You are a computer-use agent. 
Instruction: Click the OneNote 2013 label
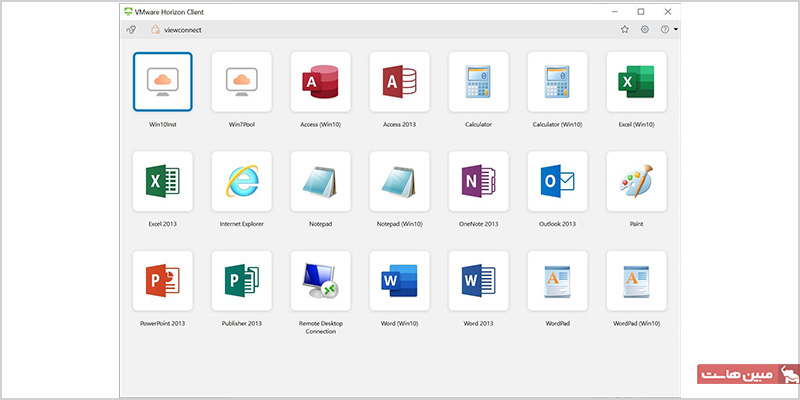(478, 224)
